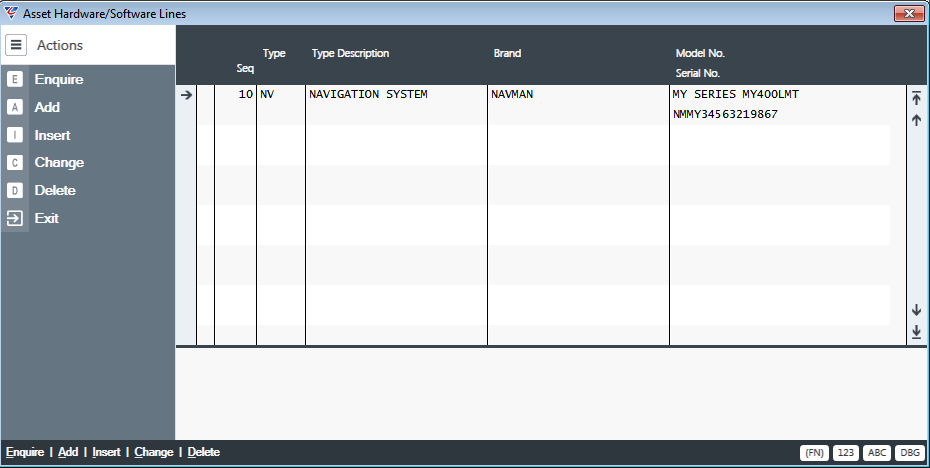Select Insert in the Actions sidebar
This screenshot has height=468, width=930.
pyautogui.click(x=52, y=135)
